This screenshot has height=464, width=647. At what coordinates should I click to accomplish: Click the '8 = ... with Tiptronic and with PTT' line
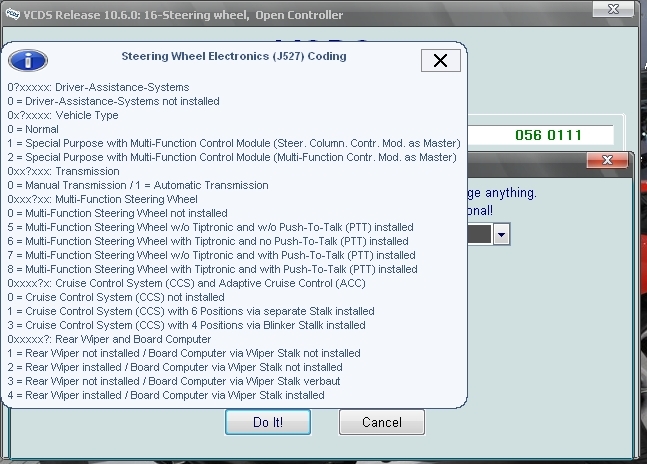tap(213, 270)
